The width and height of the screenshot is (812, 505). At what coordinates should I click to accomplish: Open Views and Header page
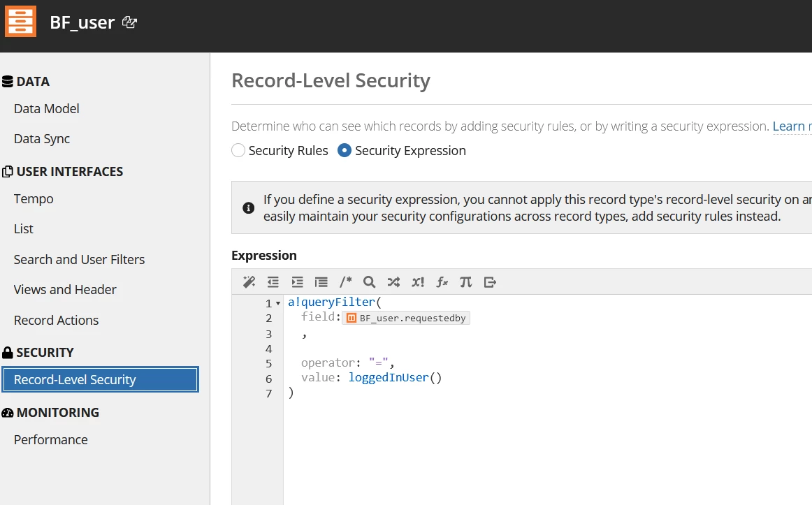pyautogui.click(x=65, y=289)
